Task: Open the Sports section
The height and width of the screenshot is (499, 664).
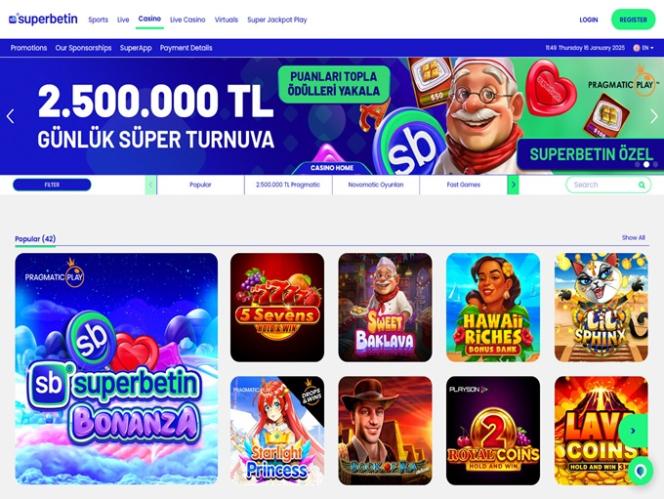Action: tap(98, 19)
